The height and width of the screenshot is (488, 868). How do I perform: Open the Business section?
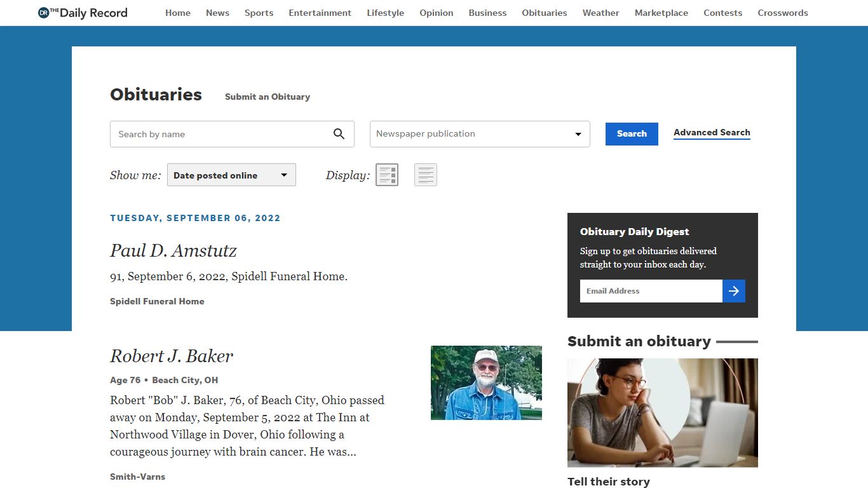click(x=487, y=13)
